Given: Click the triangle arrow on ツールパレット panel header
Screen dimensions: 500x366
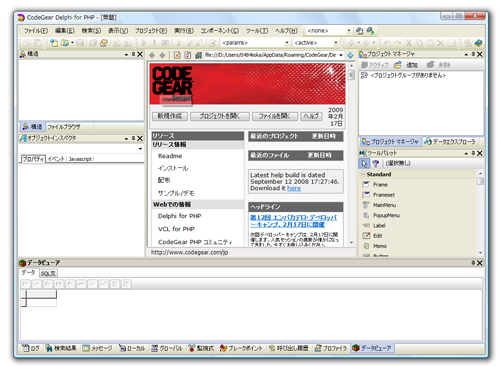Looking at the screenshot, I should pos(466,153).
